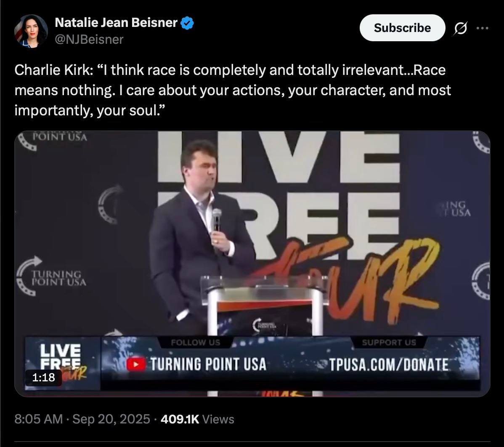Open the three-dot more options menu
Screen dimensions: 504x447
tap(483, 28)
